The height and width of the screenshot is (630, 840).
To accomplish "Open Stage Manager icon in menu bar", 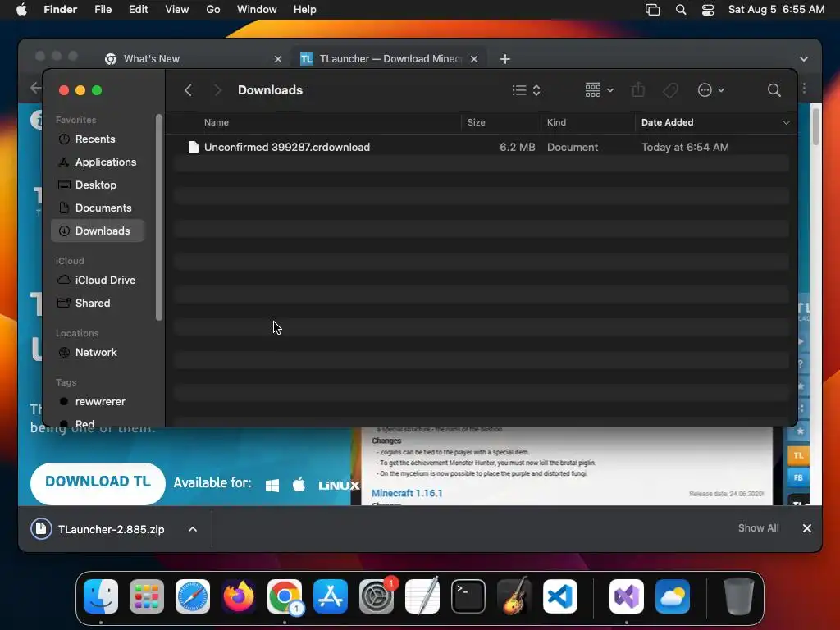I will tap(652, 10).
